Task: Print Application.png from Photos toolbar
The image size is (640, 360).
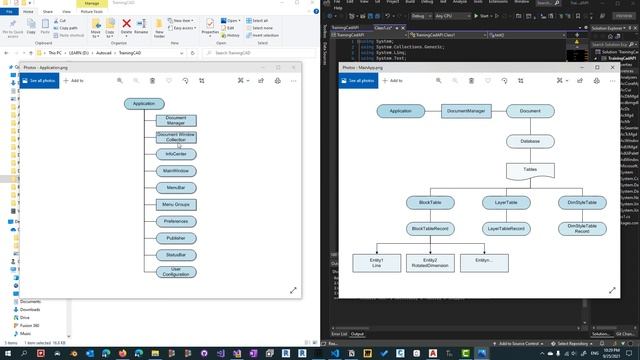Action: (x=278, y=81)
